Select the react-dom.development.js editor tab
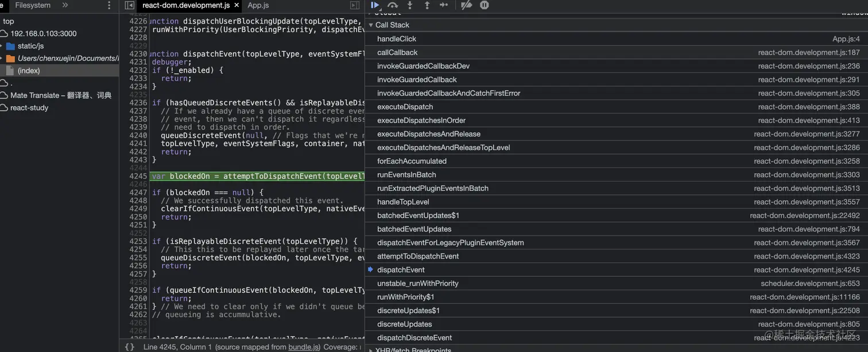 186,5
